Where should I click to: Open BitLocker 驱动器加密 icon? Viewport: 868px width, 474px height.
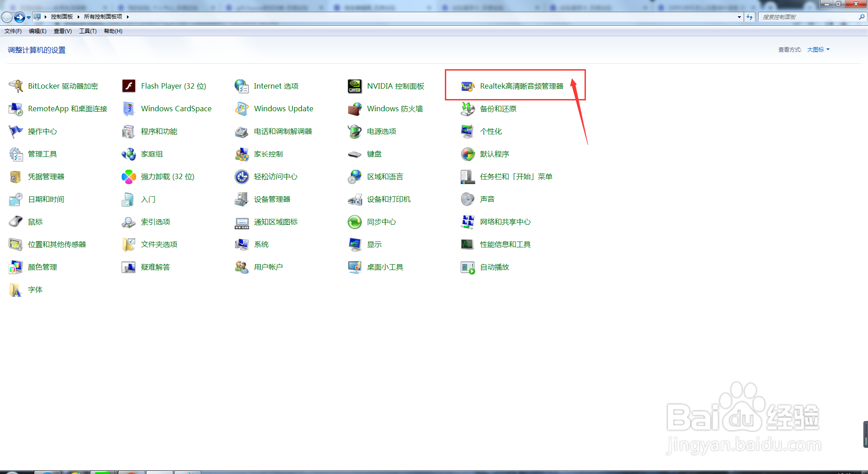click(16, 86)
